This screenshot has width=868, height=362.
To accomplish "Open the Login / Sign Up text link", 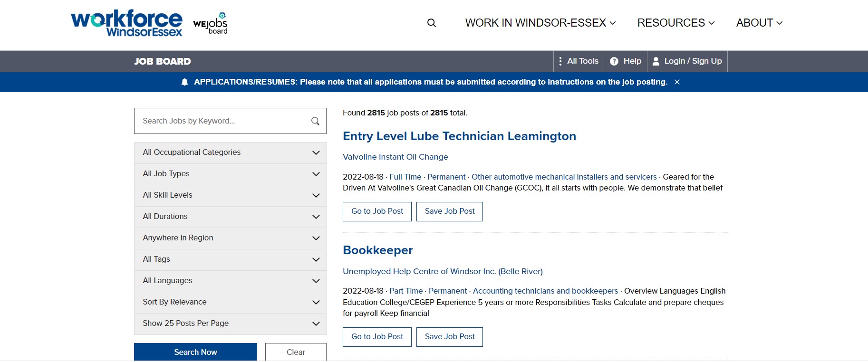I will (693, 61).
